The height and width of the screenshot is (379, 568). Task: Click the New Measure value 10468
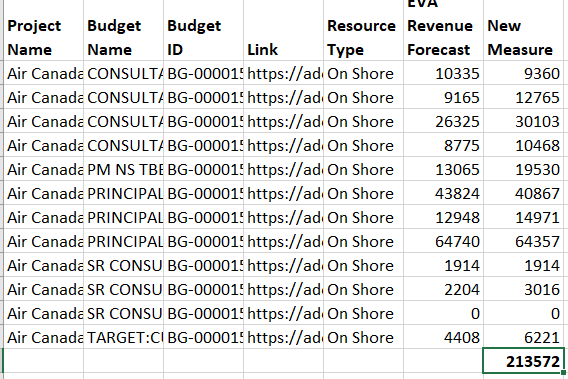(x=524, y=145)
